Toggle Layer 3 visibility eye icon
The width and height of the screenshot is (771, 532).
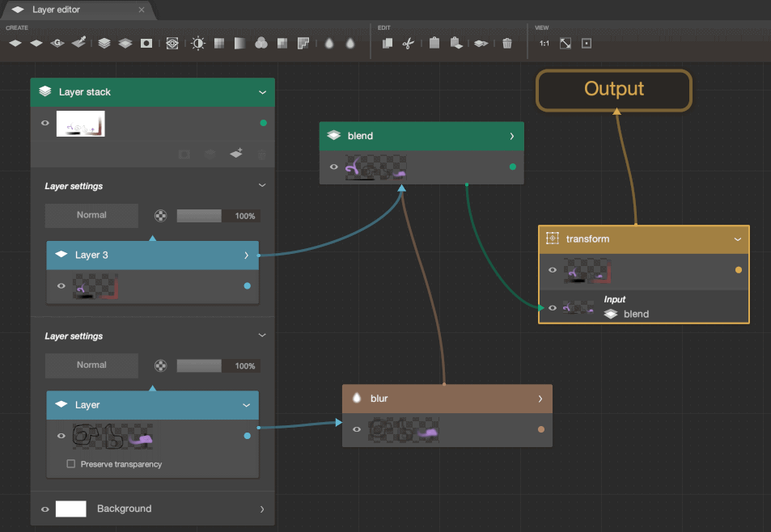pos(61,285)
